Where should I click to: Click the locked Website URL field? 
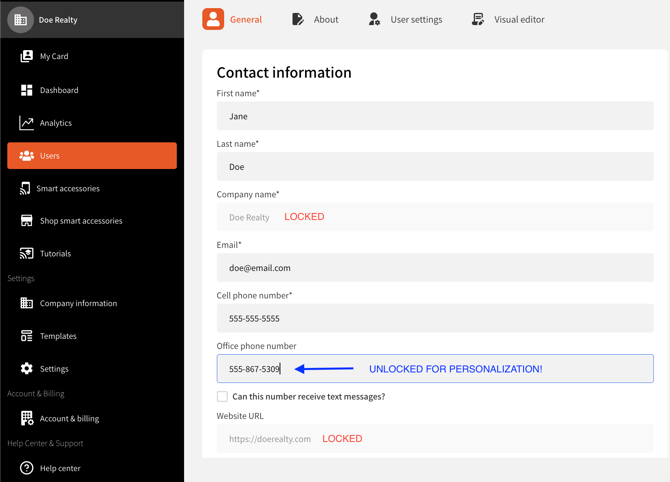tap(435, 438)
